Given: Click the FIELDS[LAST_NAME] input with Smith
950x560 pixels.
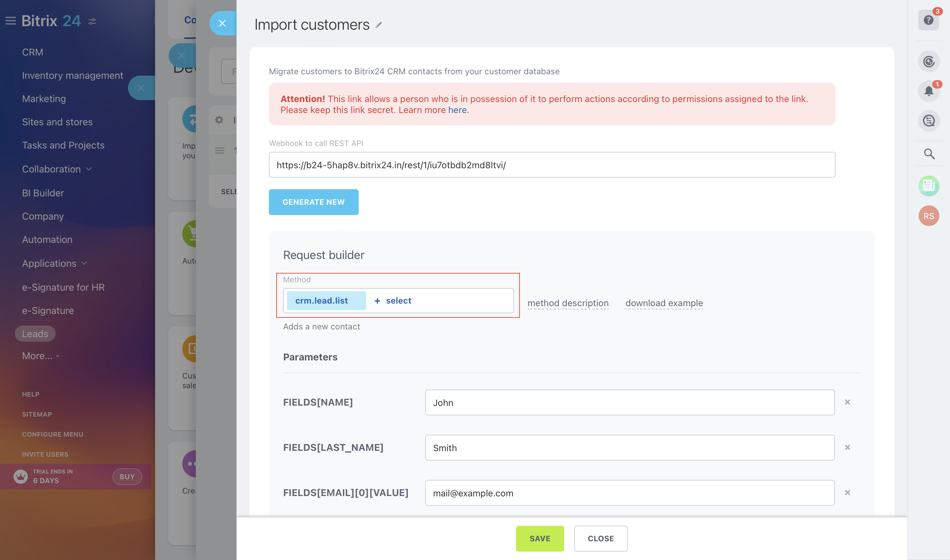Looking at the screenshot, I should pos(630,448).
